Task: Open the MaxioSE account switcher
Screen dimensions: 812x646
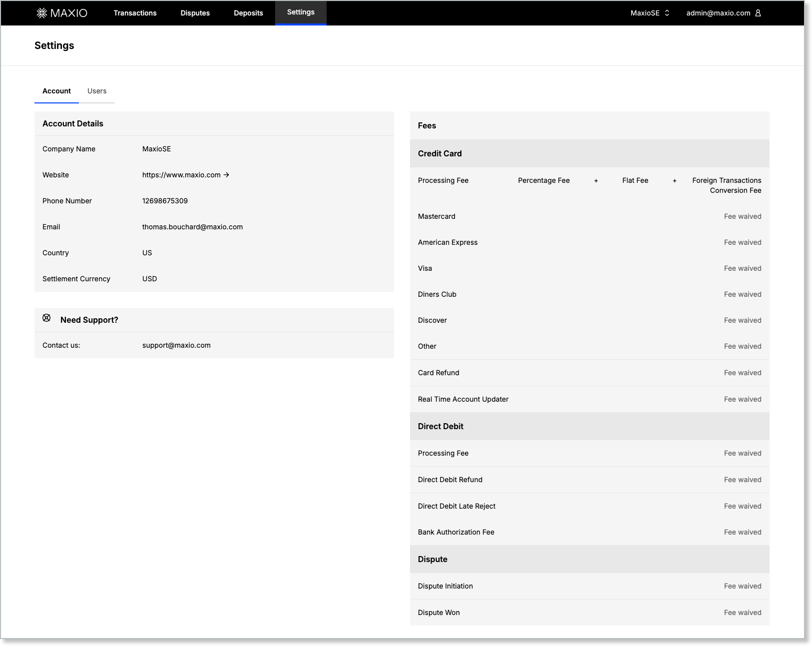Action: tap(650, 13)
